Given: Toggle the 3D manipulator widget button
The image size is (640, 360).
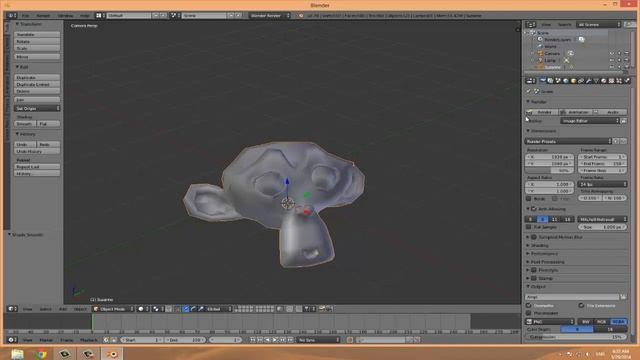Looking at the screenshot, I should pos(178,309).
